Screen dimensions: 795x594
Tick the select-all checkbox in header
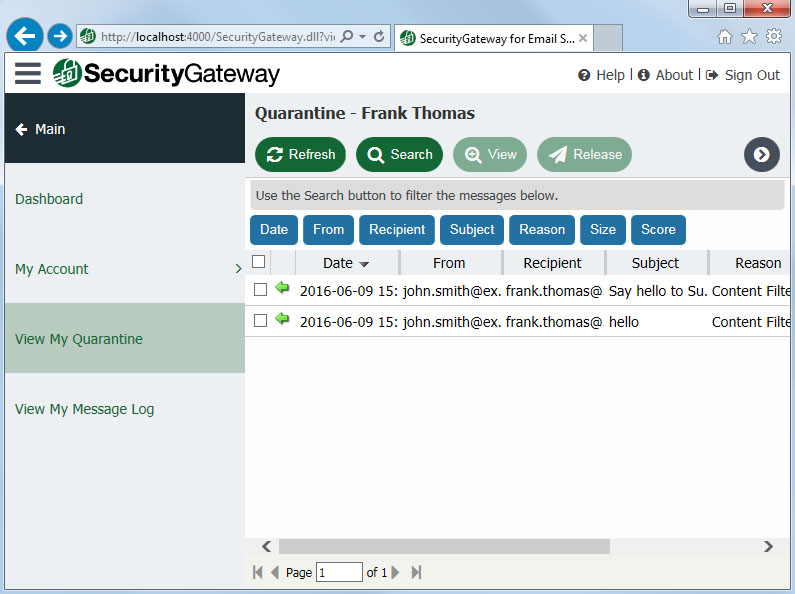coord(259,262)
